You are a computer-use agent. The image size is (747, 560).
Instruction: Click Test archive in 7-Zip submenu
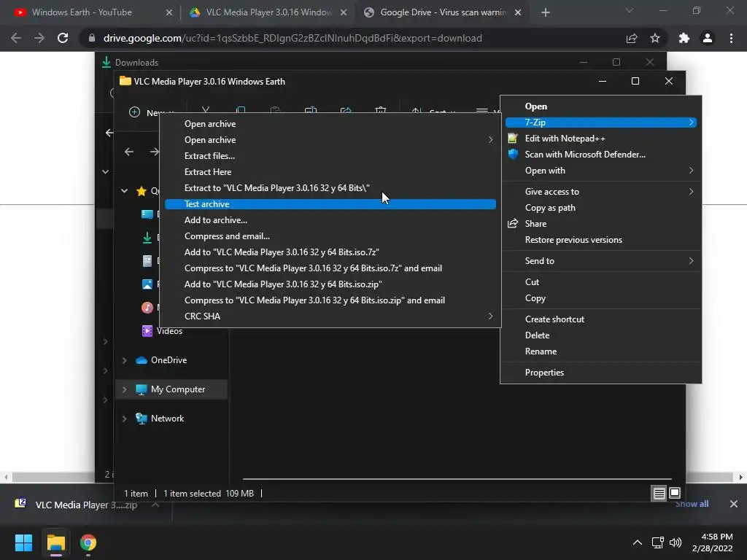coord(330,204)
